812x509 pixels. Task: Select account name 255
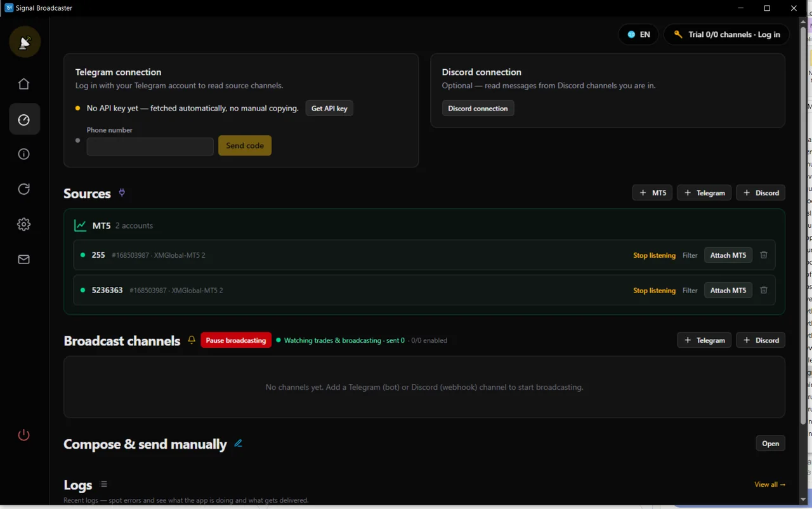[x=98, y=255]
